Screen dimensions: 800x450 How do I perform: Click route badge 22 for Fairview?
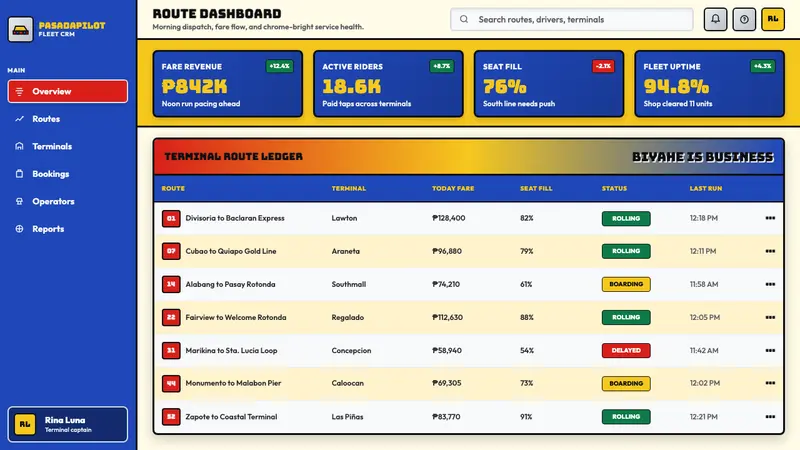click(x=171, y=317)
